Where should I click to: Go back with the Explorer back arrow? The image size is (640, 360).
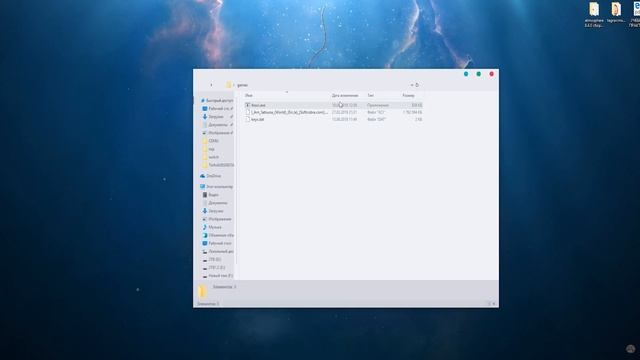tap(211, 85)
